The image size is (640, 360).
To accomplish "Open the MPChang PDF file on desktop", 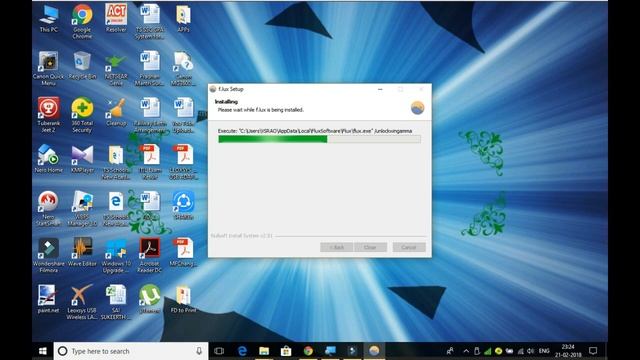I will click(x=183, y=252).
